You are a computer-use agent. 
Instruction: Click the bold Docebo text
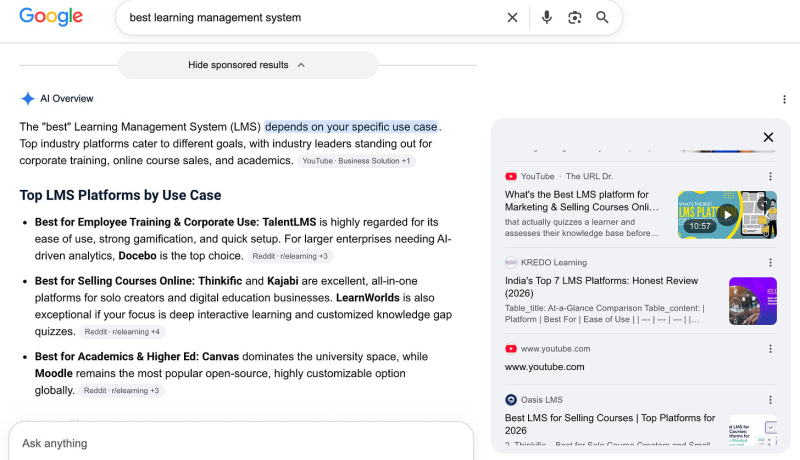point(137,256)
